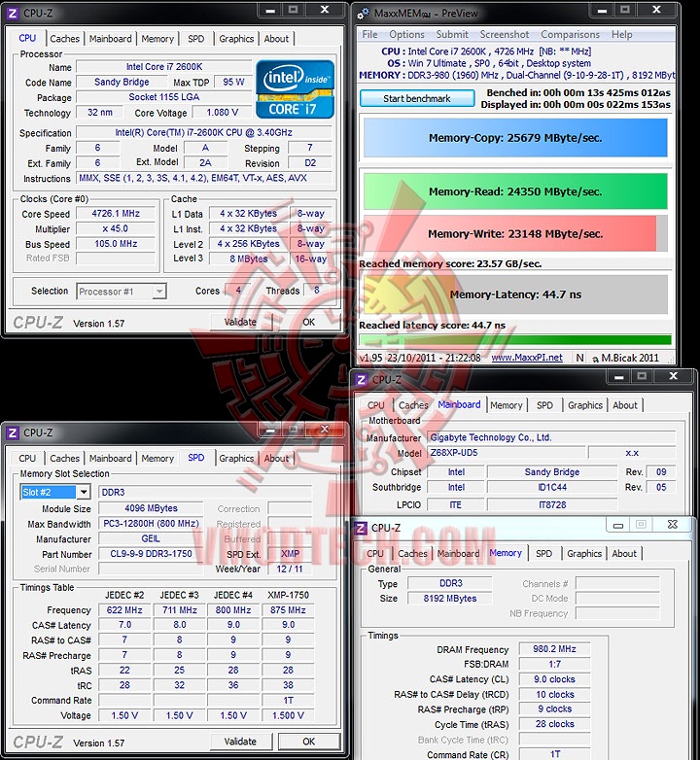
Task: Select SPD tab in Memory window
Action: (543, 554)
